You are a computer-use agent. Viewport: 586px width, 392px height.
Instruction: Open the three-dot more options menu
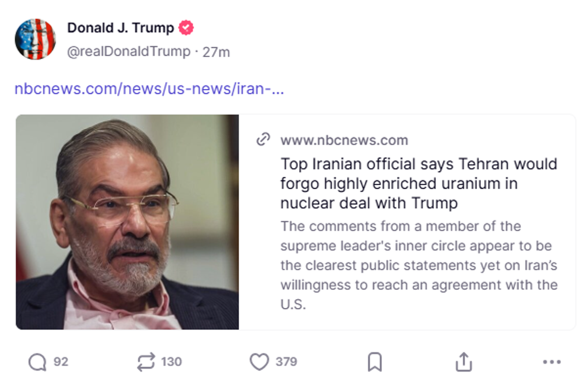click(552, 362)
